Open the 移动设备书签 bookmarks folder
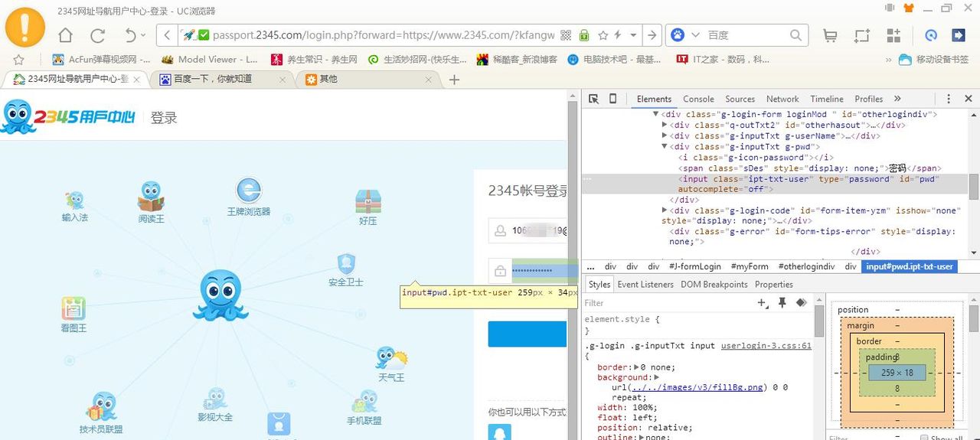Image resolution: width=980 pixels, height=440 pixels. pos(933,59)
